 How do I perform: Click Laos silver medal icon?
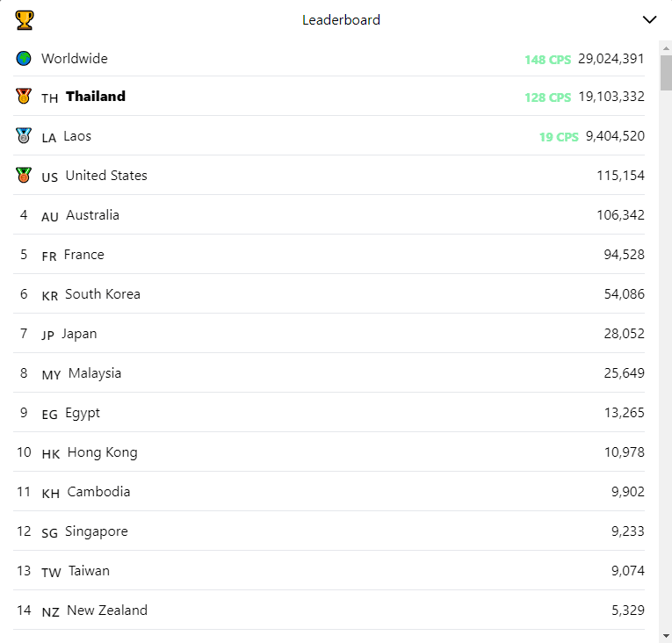24,135
